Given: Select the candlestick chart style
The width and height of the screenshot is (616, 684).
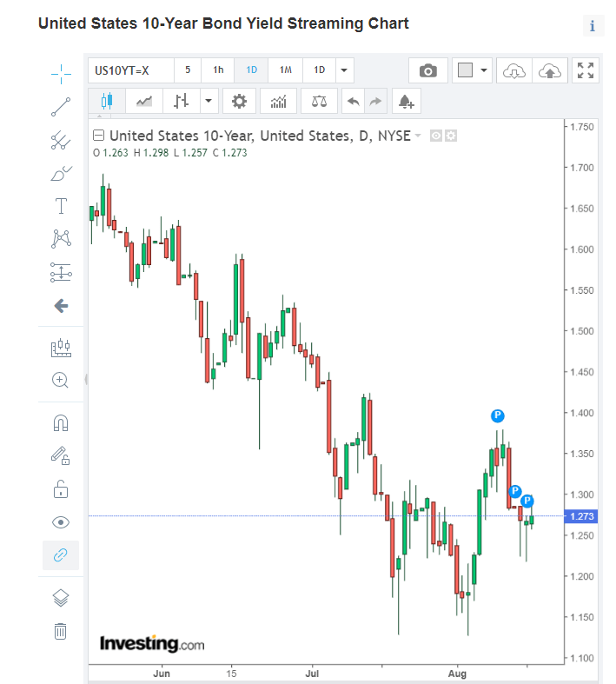Looking at the screenshot, I should (x=107, y=101).
